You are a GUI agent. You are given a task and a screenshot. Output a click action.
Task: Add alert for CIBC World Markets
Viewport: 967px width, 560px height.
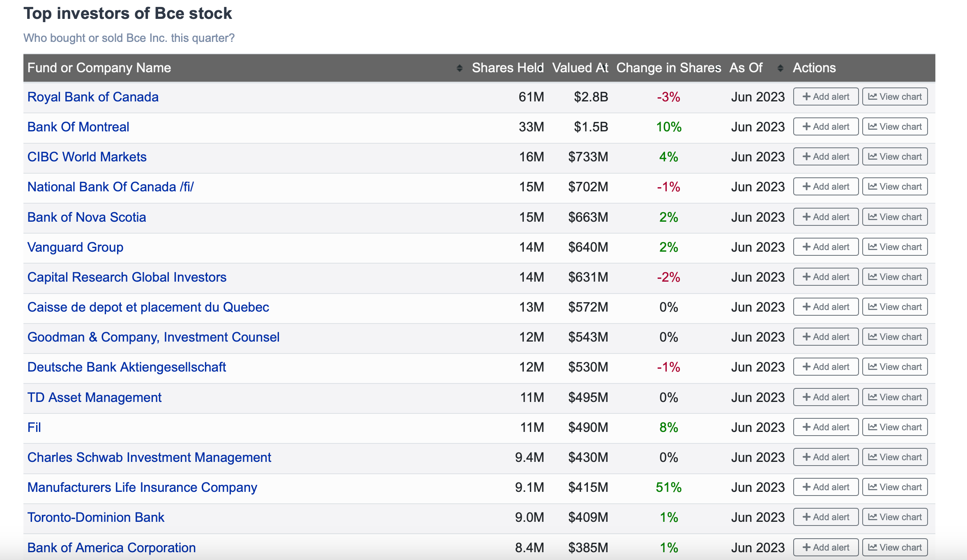826,156
